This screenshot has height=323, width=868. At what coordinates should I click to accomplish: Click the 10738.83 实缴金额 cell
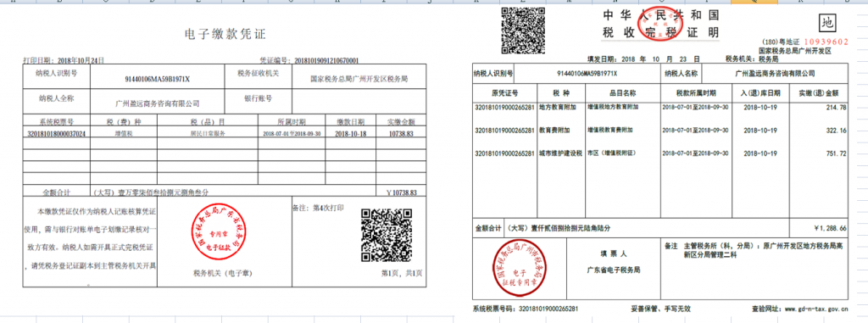401,133
